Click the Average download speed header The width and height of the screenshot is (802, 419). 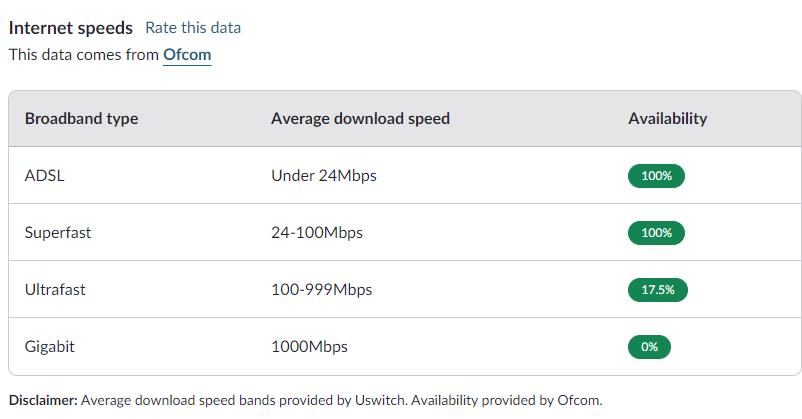(360, 118)
